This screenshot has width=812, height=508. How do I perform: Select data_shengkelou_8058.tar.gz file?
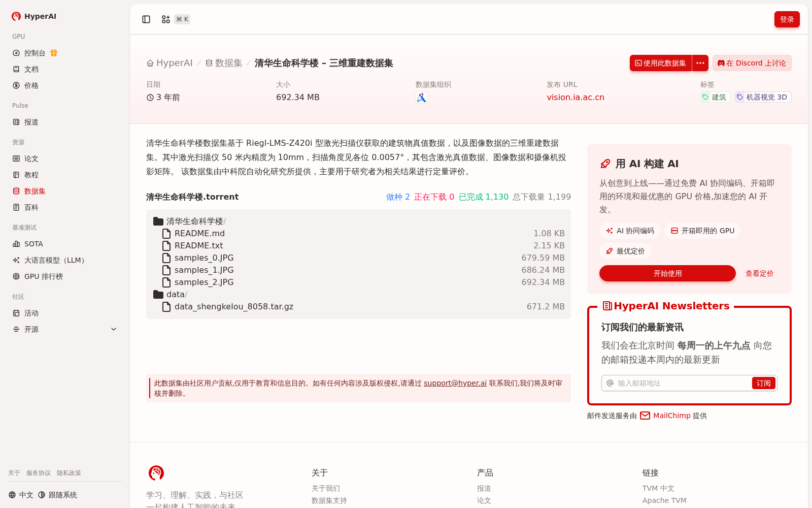point(358,307)
